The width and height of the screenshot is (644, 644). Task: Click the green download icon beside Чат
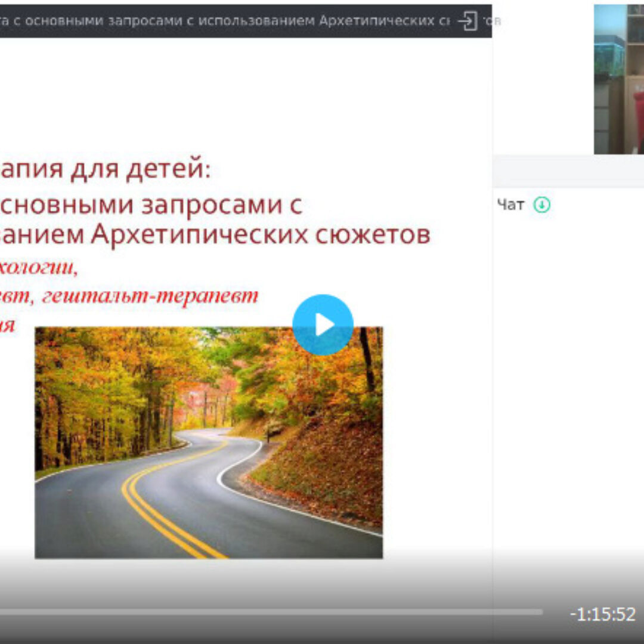[541, 205]
